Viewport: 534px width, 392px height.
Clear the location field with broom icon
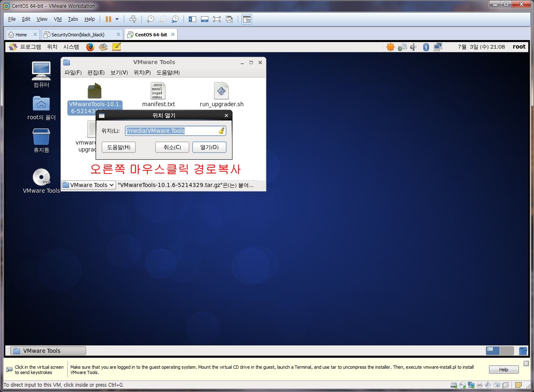[x=221, y=131]
